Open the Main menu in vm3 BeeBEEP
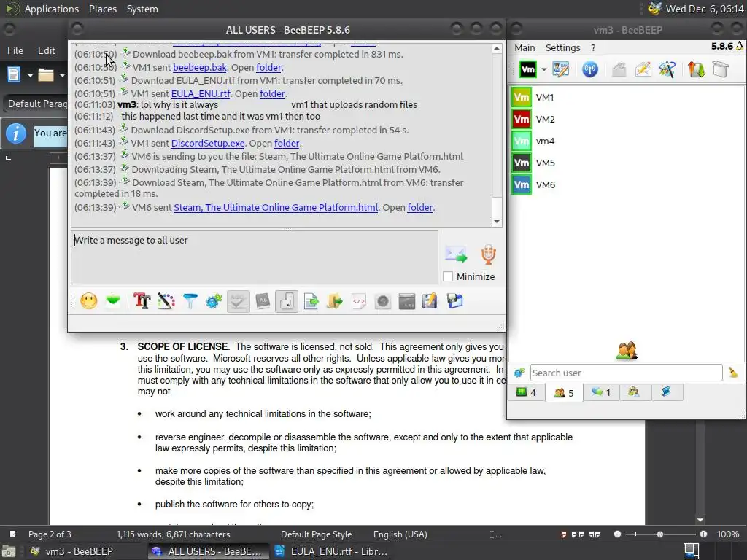 tap(525, 47)
